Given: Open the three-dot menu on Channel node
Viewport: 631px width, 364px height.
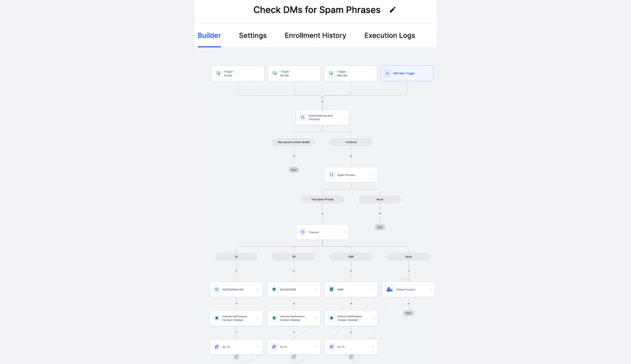Looking at the screenshot, I should coord(344,232).
